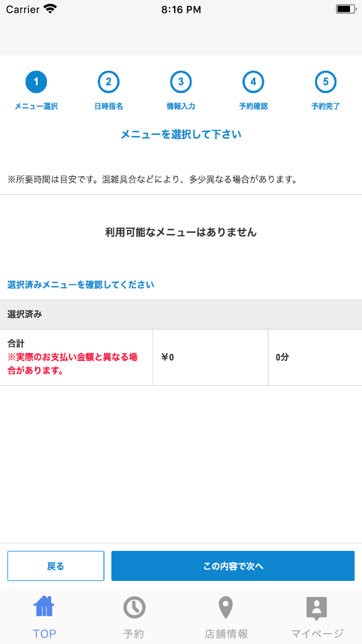Image resolution: width=362 pixels, height=644 pixels.
Task: Click step 2 日時指名 circle
Action: pos(109,81)
